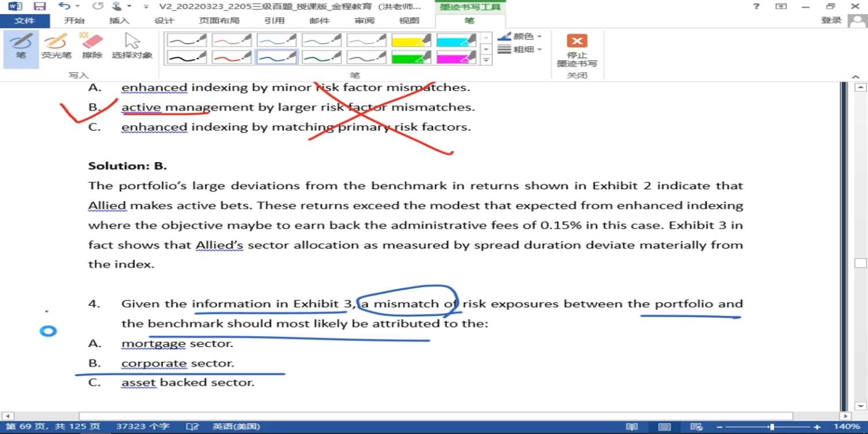Switch to web layout view in status bar
The image size is (868, 434).
[x=697, y=427]
